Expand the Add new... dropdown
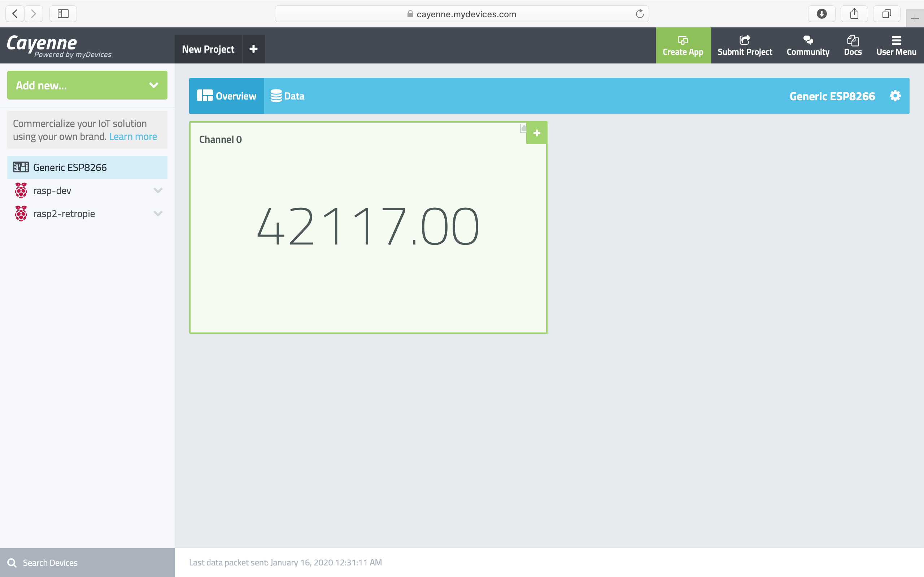Viewport: 924px width, 577px height. coord(87,85)
